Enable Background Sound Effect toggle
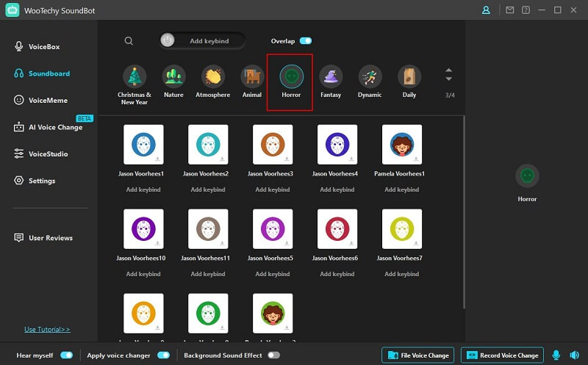Screen dimensions: 588x365 pyautogui.click(x=273, y=355)
